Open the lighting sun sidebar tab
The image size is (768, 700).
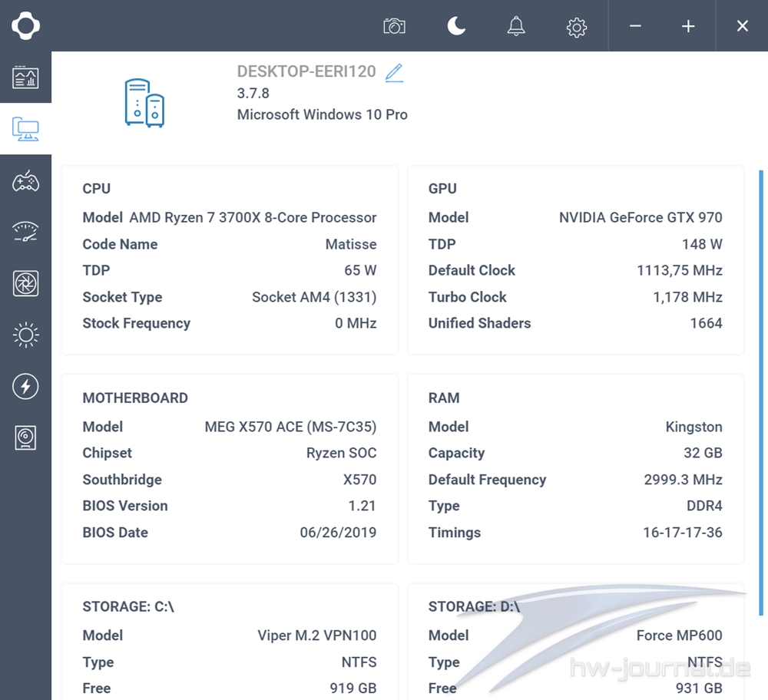(x=25, y=335)
